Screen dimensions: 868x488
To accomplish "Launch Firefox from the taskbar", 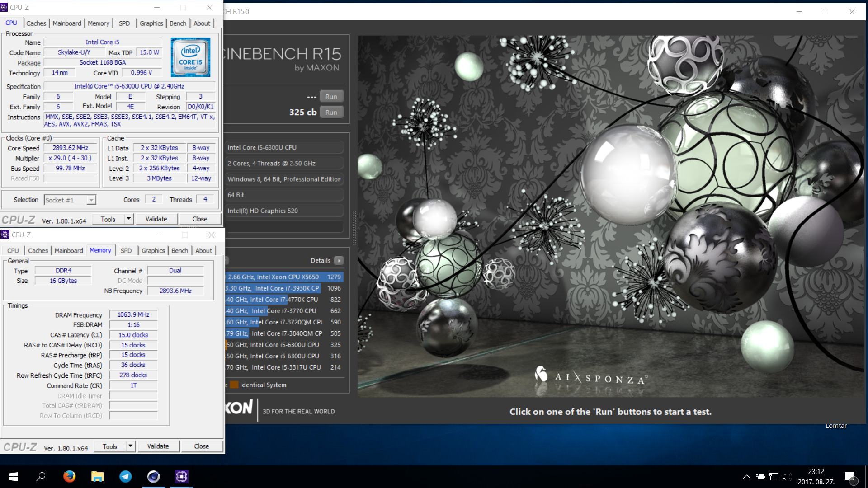I will pos(69,476).
